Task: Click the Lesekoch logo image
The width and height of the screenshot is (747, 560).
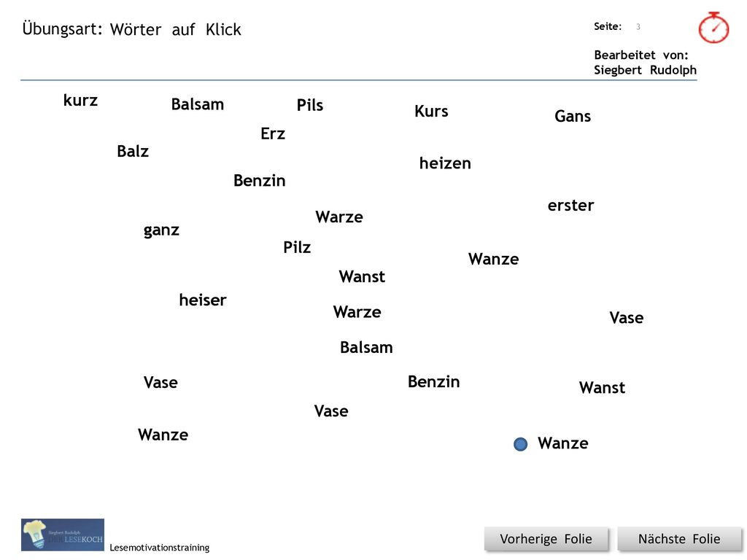Action: (63, 534)
